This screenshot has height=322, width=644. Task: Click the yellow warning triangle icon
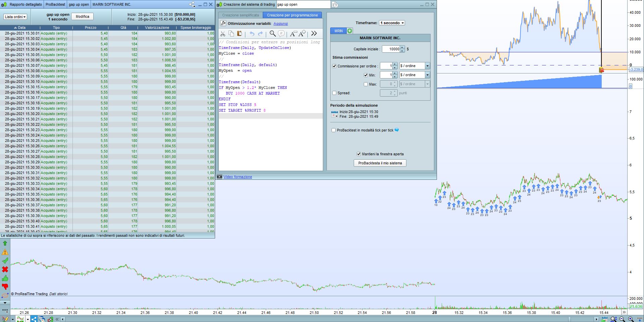5,252
